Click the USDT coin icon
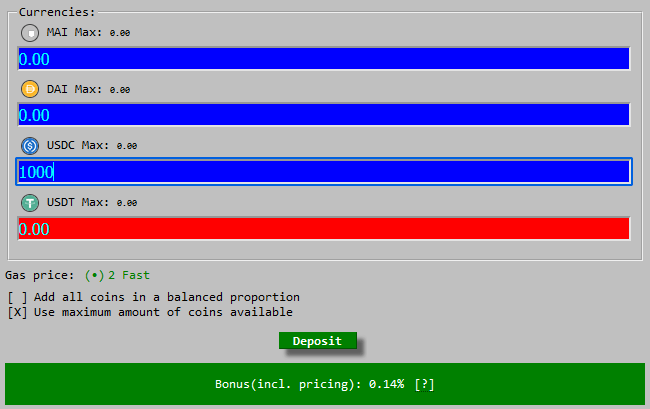The width and height of the screenshot is (650, 409). 30,203
